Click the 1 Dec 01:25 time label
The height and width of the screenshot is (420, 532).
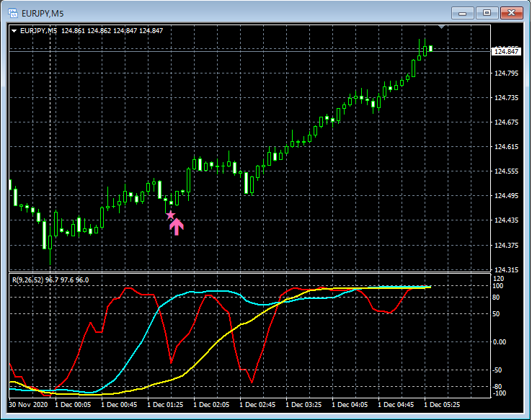coord(167,406)
